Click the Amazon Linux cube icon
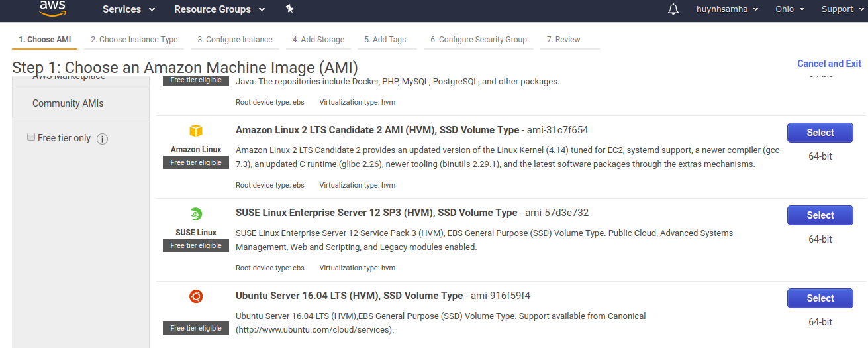Screen dimensions: 868x348 (196, 131)
